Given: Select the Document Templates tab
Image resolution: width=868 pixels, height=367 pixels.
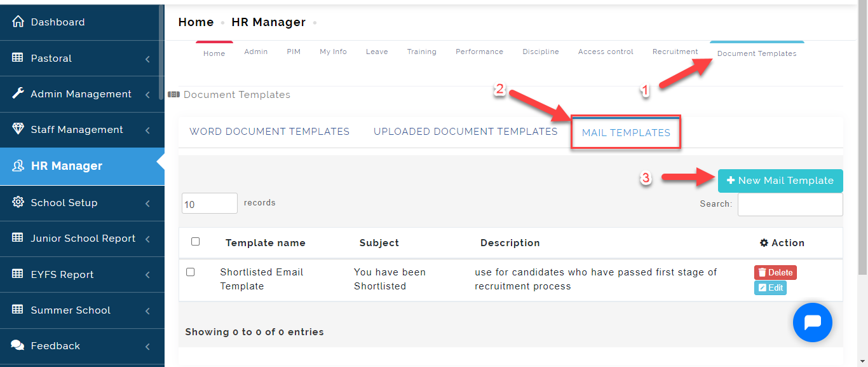Looking at the screenshot, I should [x=757, y=53].
